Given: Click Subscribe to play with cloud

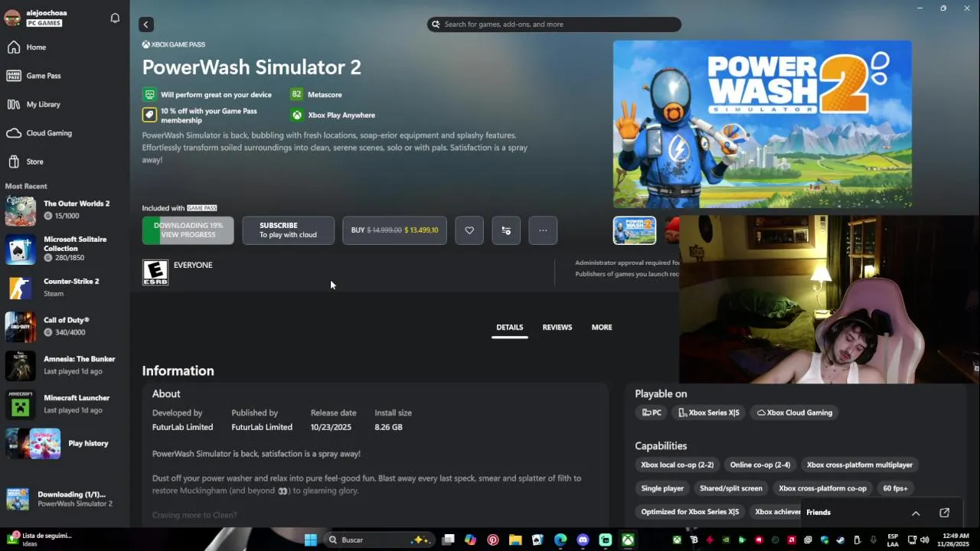Looking at the screenshot, I should 288,230.
